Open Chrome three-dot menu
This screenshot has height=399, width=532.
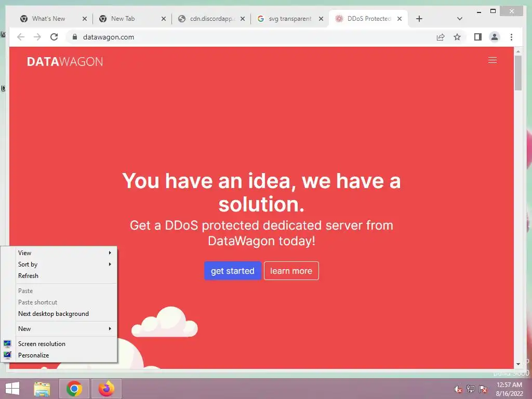pos(511,37)
